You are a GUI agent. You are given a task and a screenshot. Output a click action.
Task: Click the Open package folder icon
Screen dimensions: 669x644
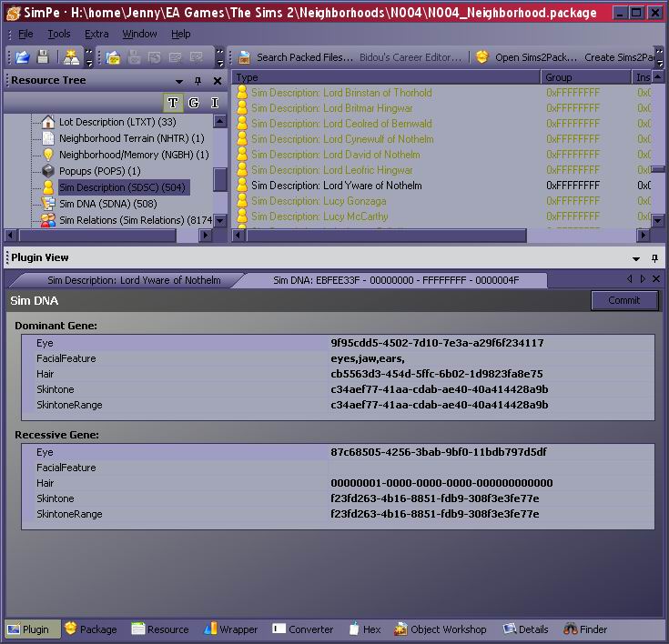pyautogui.click(x=22, y=57)
